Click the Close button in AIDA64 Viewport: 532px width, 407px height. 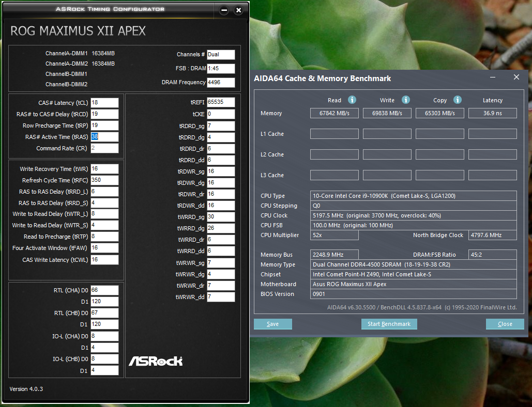coord(505,324)
